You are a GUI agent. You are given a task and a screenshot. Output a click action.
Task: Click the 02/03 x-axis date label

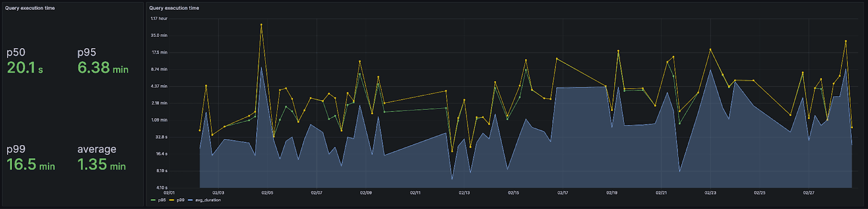click(218, 193)
